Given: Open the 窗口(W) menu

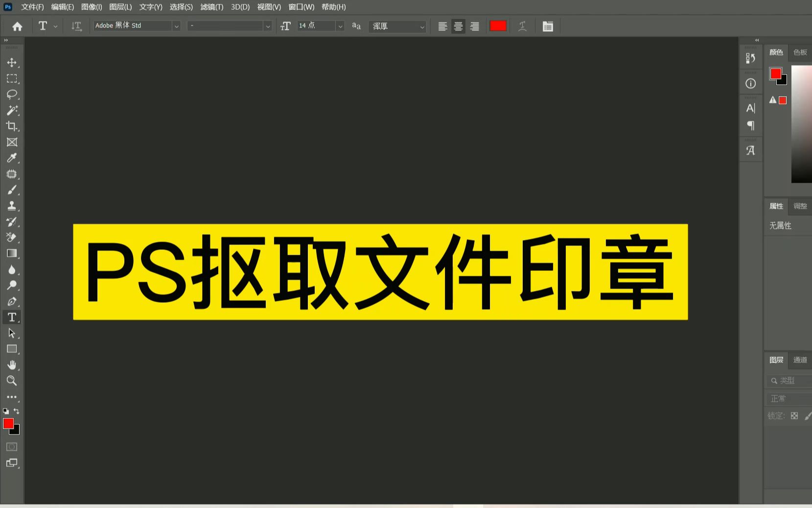Looking at the screenshot, I should pyautogui.click(x=302, y=7).
